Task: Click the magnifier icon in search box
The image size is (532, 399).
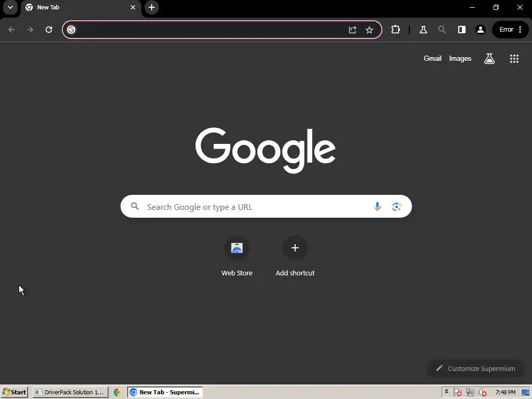Action: (x=135, y=206)
